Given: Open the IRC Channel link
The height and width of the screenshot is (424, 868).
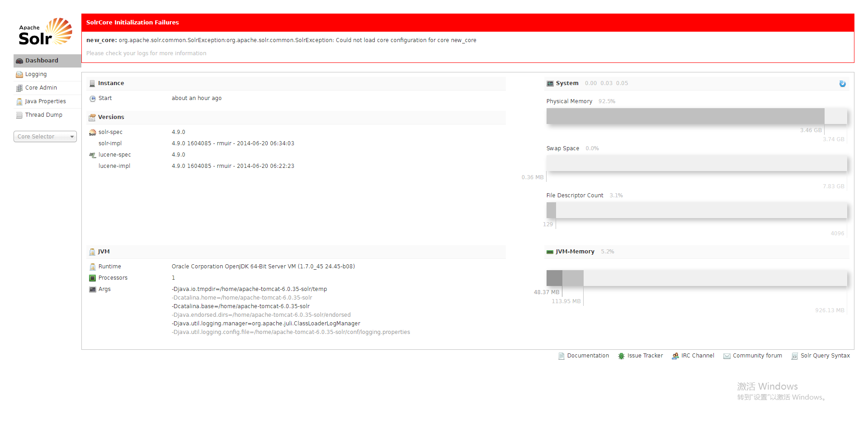Looking at the screenshot, I should pyautogui.click(x=698, y=356).
